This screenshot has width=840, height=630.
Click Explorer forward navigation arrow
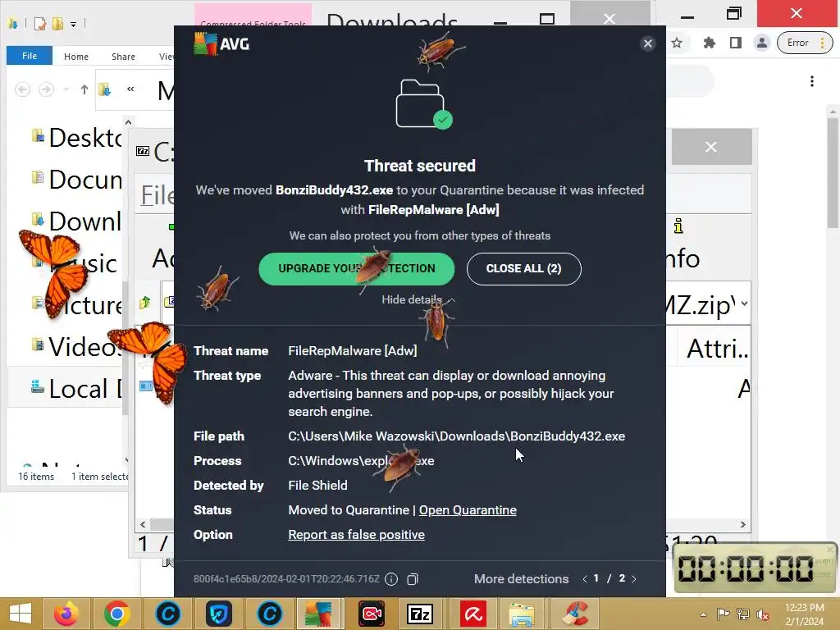pyautogui.click(x=46, y=89)
